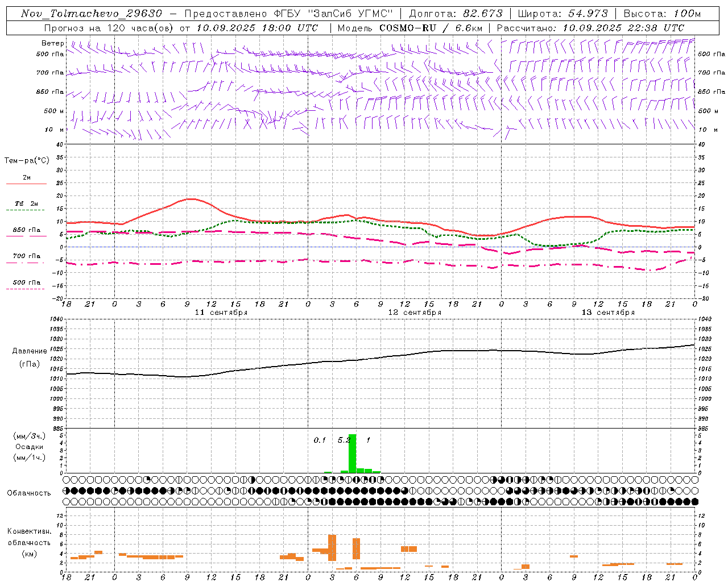This screenshot has width=728, height=582.
Task: Click the solid red 2м legend line
Action: [26, 184]
